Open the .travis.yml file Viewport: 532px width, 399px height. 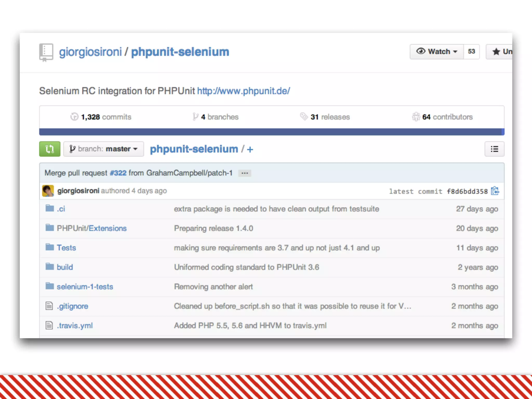tap(75, 325)
